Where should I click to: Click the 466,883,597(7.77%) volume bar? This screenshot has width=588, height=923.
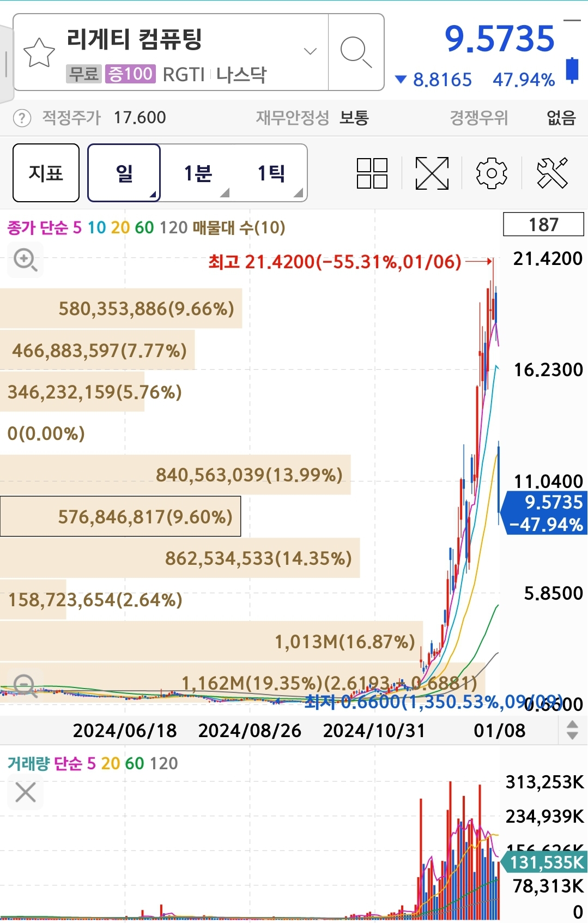point(97,350)
